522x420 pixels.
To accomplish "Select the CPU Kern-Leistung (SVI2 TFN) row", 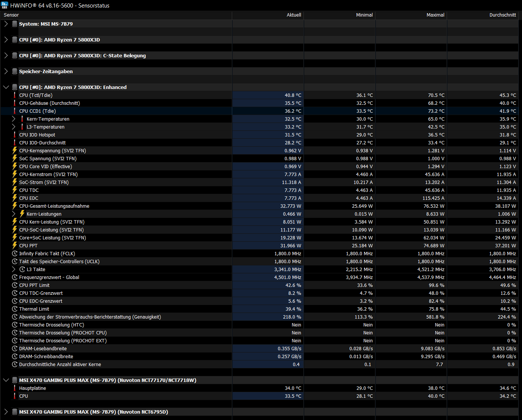I will point(259,222).
